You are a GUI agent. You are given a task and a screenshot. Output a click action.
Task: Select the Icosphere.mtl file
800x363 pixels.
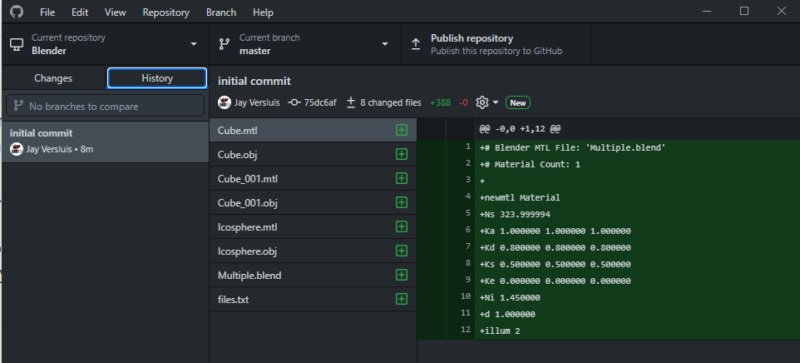tap(313, 227)
